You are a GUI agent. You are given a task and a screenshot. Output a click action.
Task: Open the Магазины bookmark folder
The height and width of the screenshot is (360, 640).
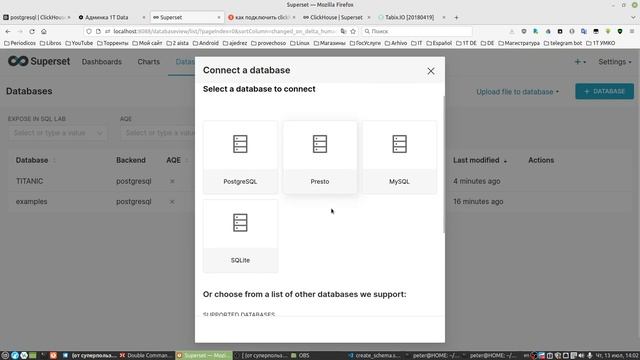pos(329,43)
